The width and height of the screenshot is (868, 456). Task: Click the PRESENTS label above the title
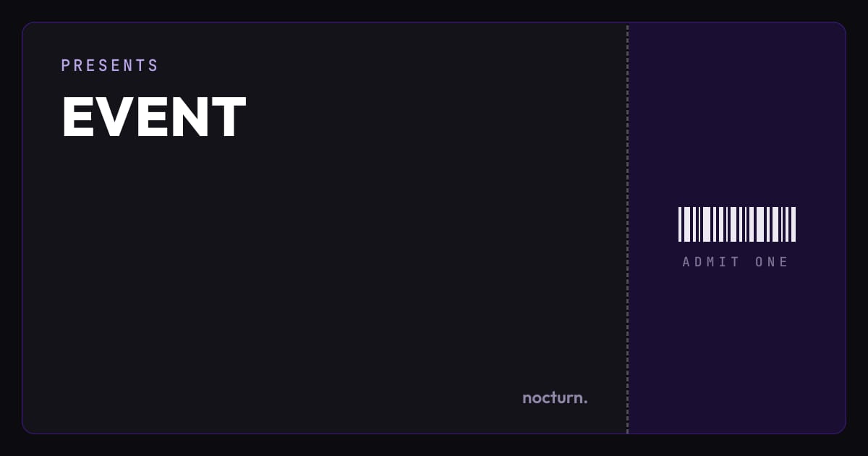[x=110, y=65]
